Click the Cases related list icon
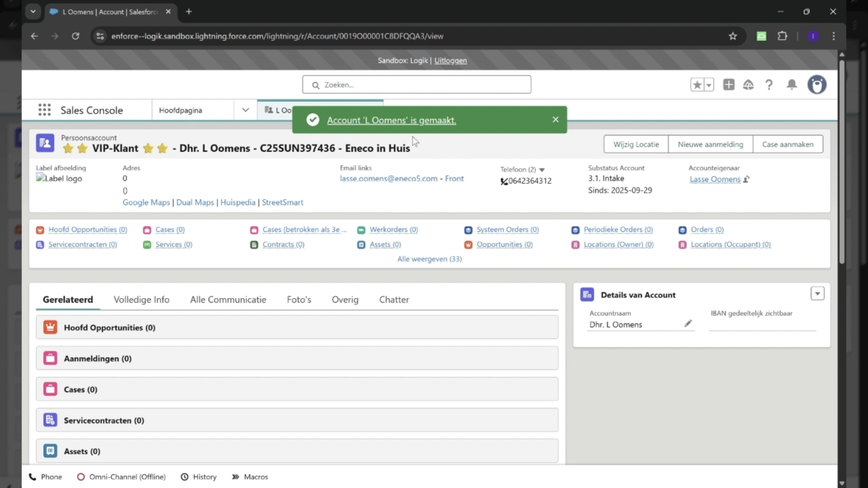This screenshot has width=868, height=488. pyautogui.click(x=147, y=230)
